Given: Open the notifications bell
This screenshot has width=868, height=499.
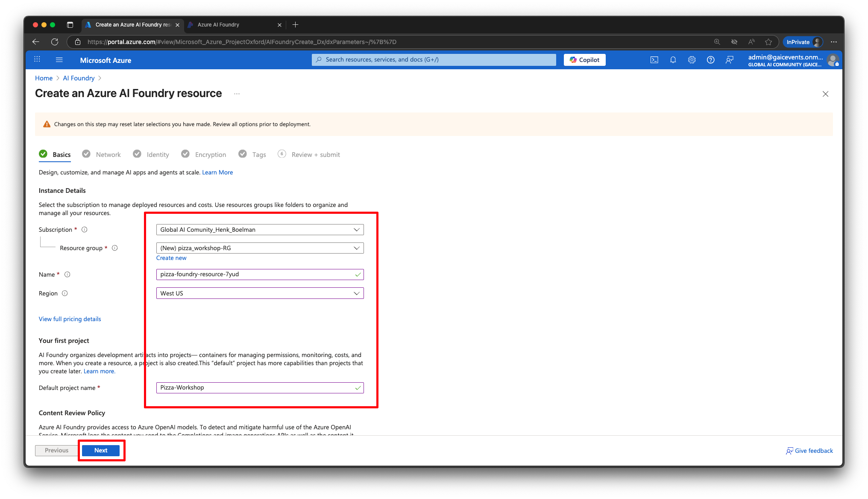Looking at the screenshot, I should point(673,60).
